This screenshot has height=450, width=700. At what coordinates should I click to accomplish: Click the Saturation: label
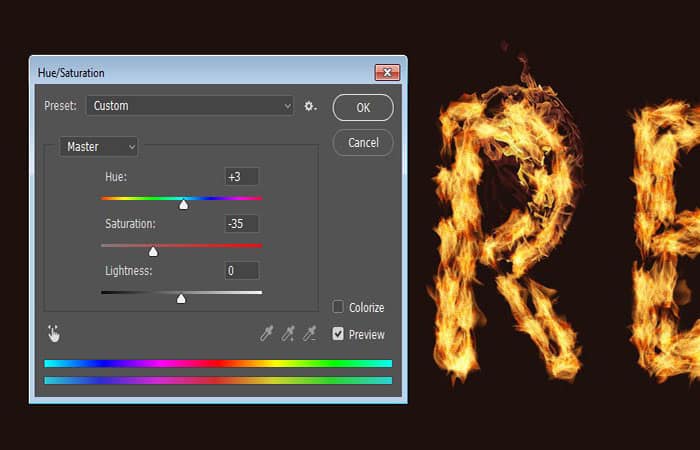click(x=130, y=224)
